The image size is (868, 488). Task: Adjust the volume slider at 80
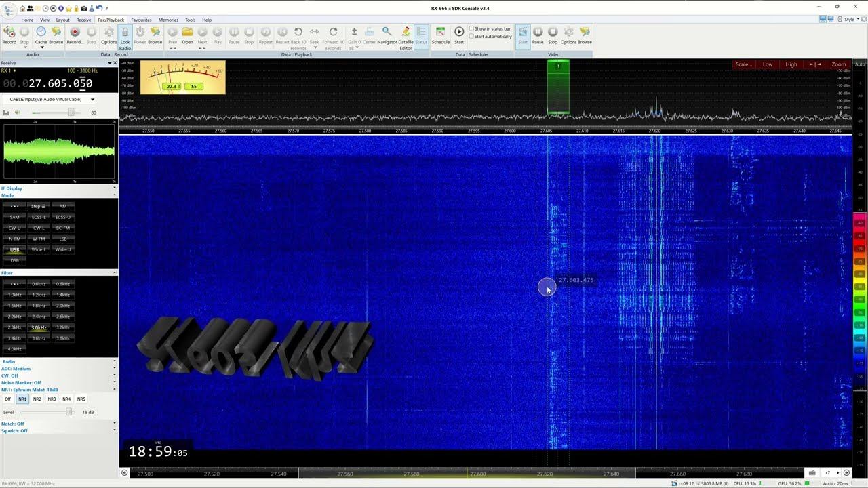click(x=71, y=113)
